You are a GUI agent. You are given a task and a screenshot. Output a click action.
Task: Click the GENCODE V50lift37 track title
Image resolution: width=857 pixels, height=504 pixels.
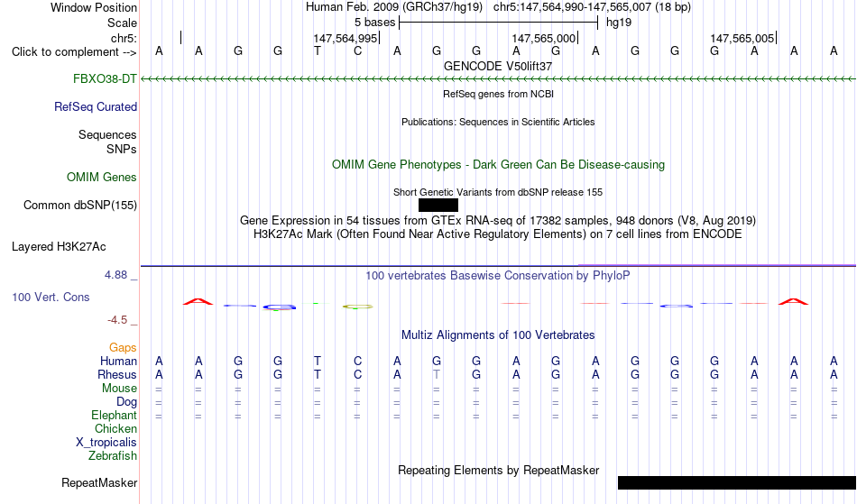pyautogui.click(x=498, y=66)
